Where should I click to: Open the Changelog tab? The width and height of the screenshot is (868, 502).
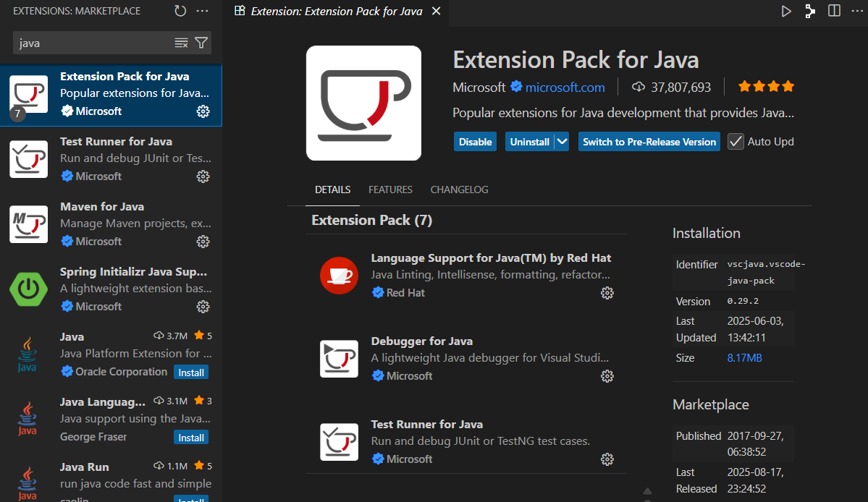click(459, 190)
